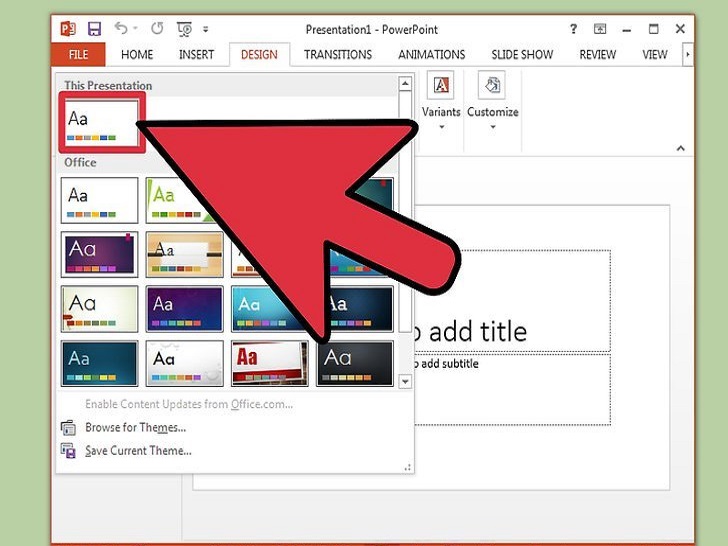The width and height of the screenshot is (728, 546).
Task: Expand the Customize dropdown
Action: [x=492, y=100]
